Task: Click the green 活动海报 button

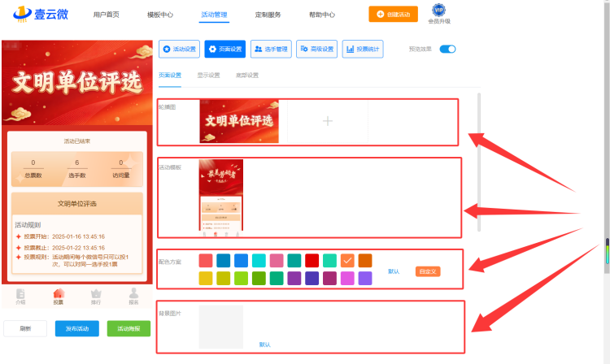Action: pos(129,328)
